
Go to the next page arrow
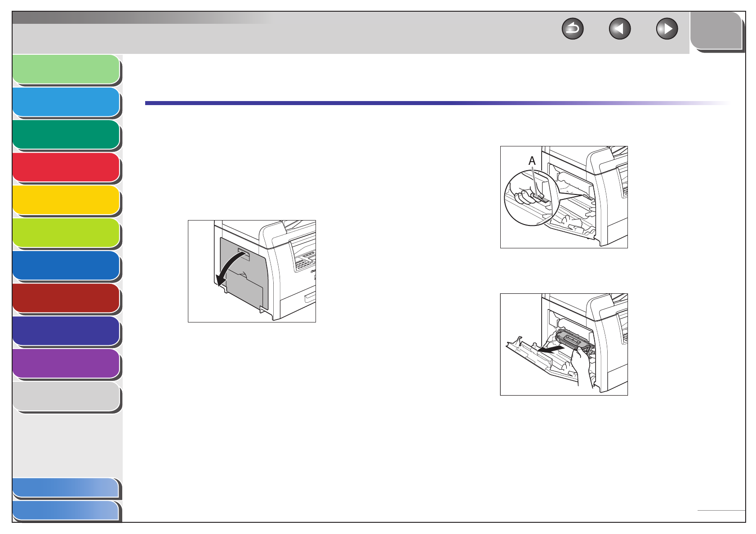click(x=667, y=29)
